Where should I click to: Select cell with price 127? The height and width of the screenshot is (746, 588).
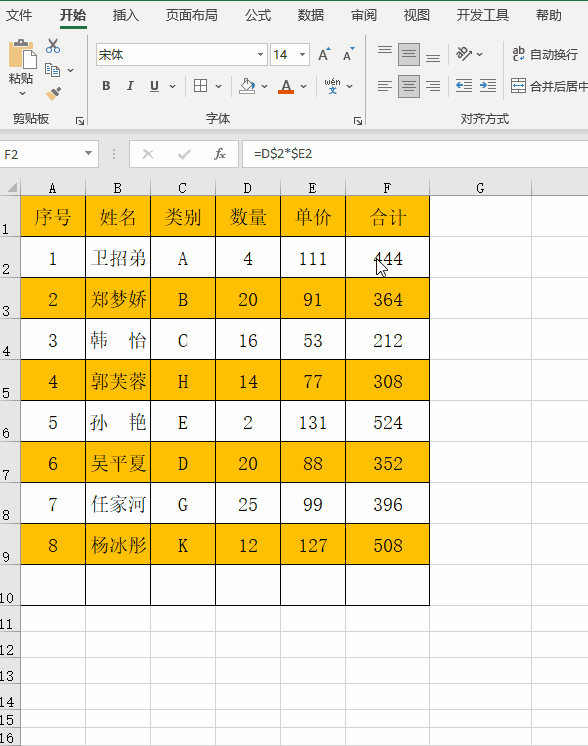(313, 544)
